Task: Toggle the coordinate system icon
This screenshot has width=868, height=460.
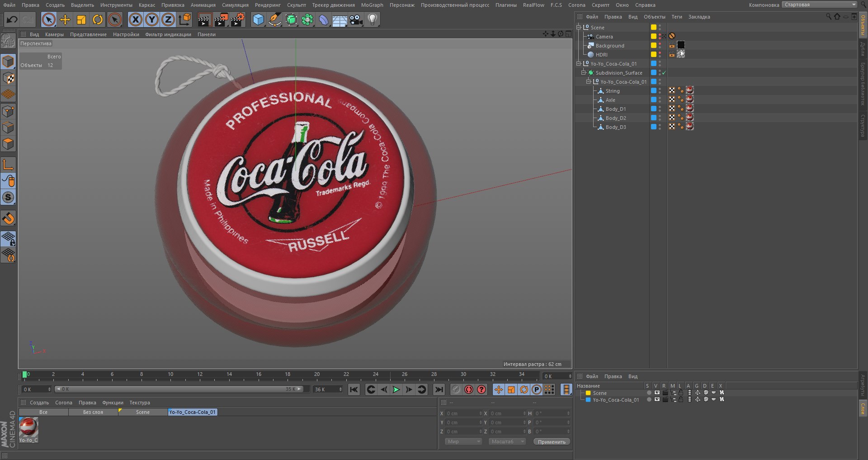Action: click(185, 19)
